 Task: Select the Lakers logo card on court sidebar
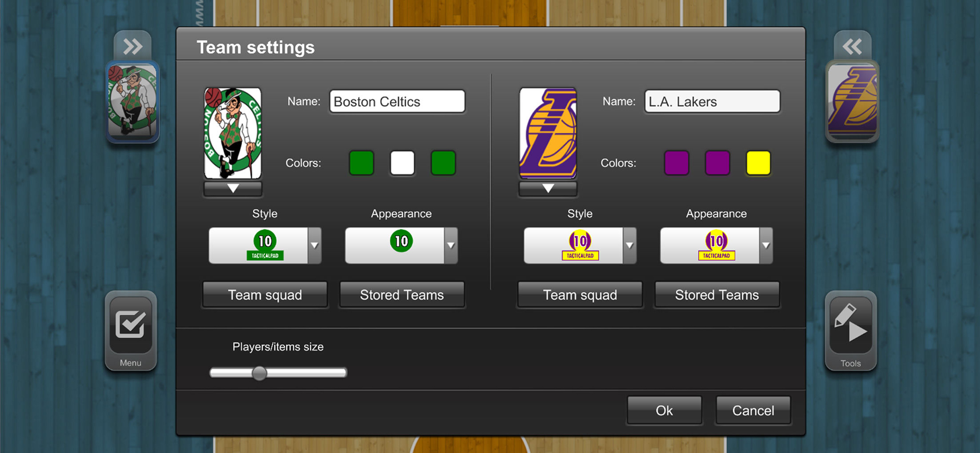(852, 101)
